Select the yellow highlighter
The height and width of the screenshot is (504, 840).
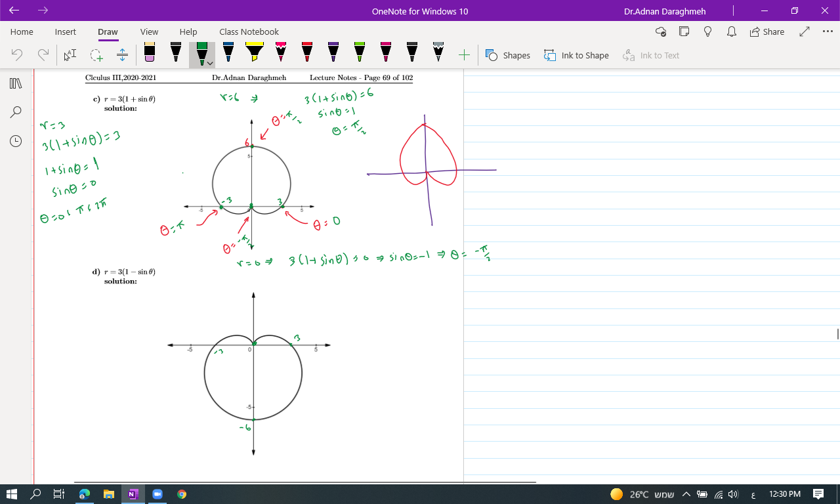point(255,52)
